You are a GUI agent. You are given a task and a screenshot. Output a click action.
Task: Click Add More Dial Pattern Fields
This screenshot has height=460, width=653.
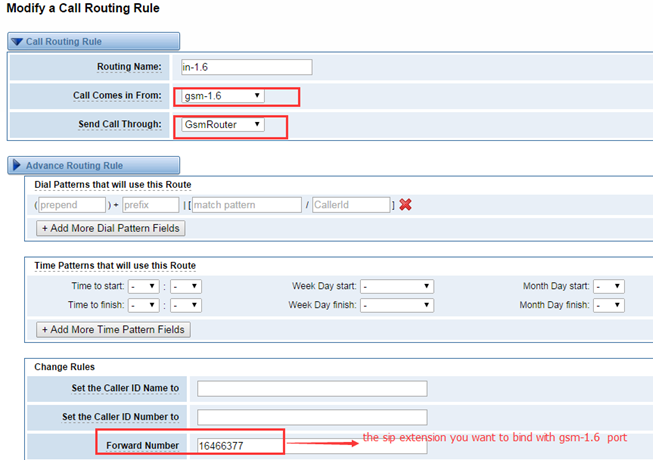click(x=111, y=228)
